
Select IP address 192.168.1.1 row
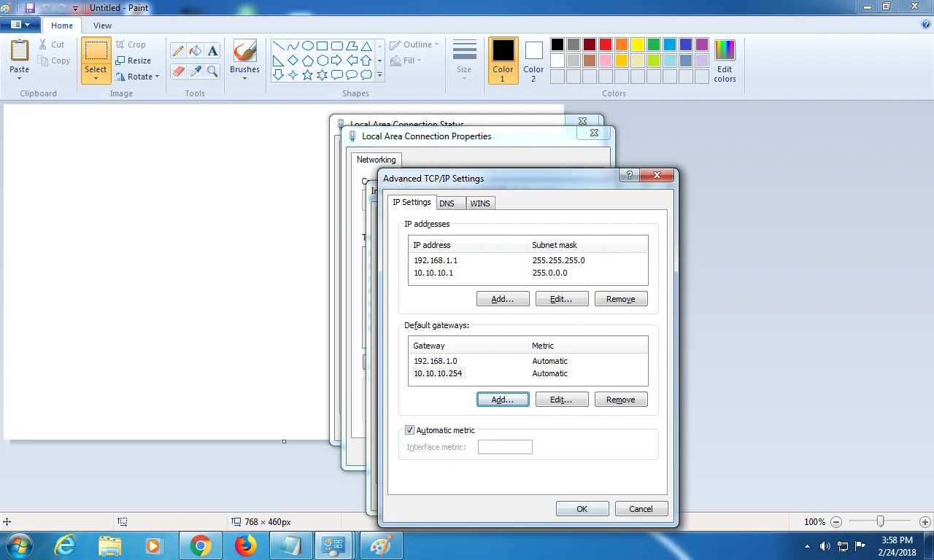click(528, 260)
